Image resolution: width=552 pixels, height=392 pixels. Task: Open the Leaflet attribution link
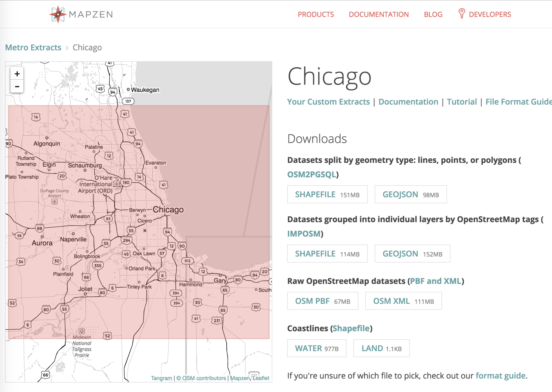261,378
